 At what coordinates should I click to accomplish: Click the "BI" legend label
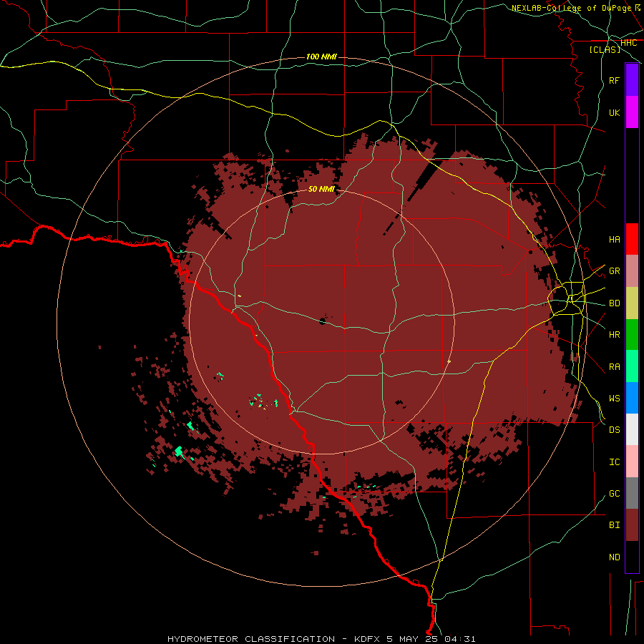coord(614,525)
